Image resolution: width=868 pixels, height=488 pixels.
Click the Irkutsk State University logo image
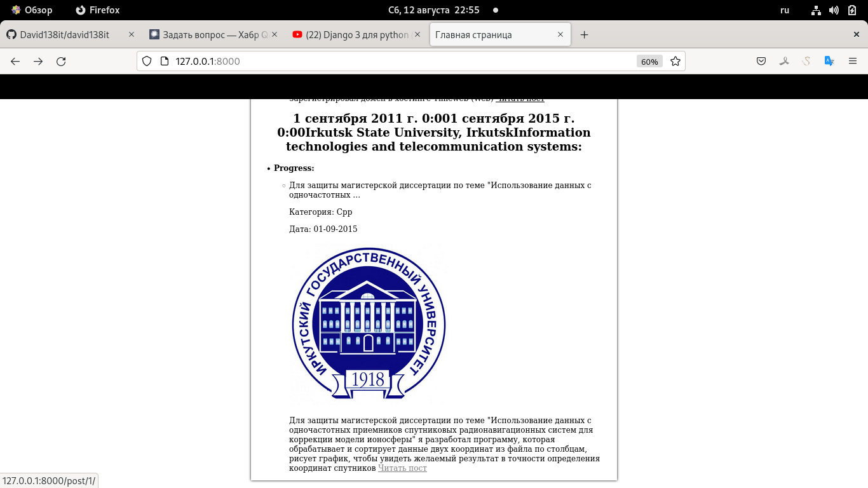[369, 324]
